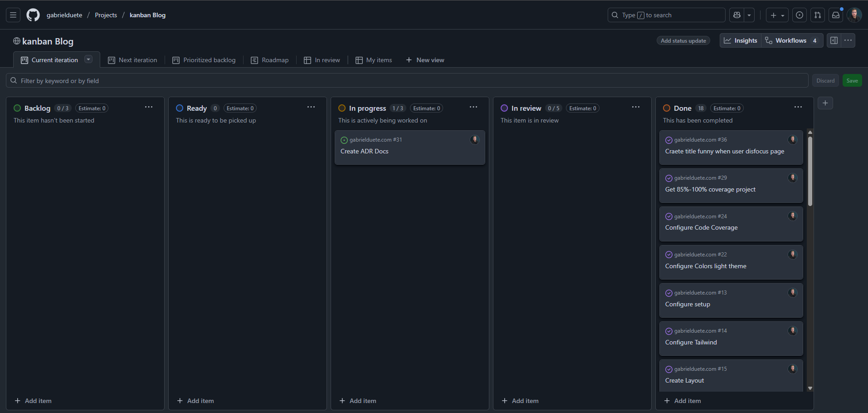The image size is (868, 413).
Task: Open the Issues icon in the header
Action: (799, 15)
